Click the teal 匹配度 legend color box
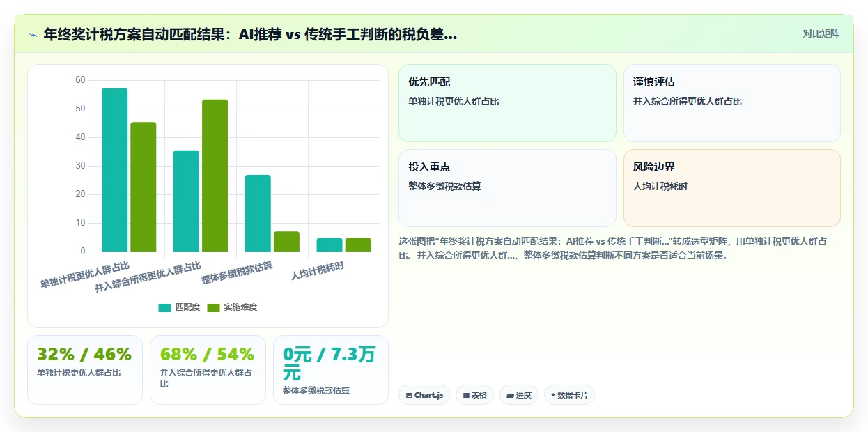 164,307
